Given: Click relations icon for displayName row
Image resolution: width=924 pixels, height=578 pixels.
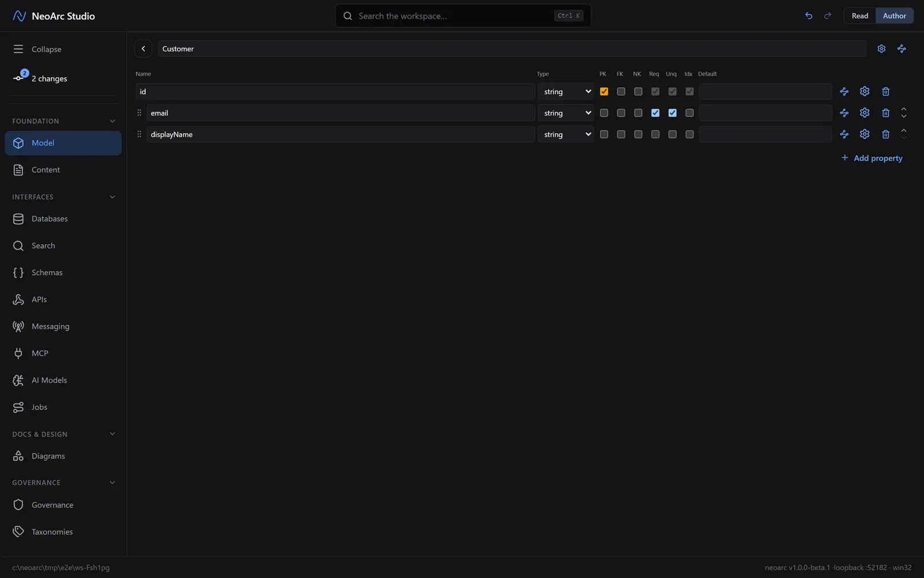Looking at the screenshot, I should coord(844,134).
